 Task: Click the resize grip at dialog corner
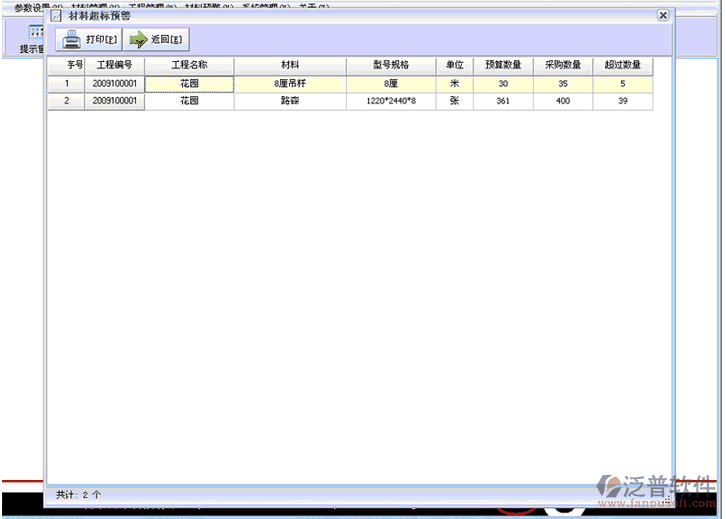point(667,497)
